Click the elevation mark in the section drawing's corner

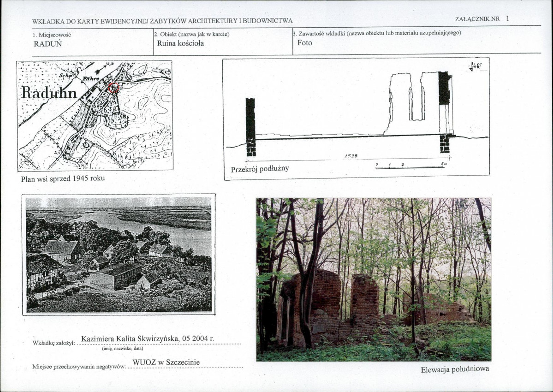coord(475,67)
